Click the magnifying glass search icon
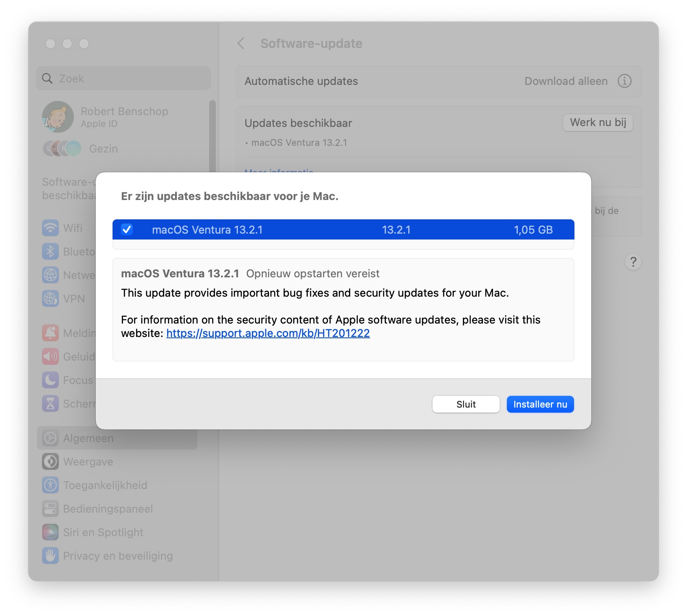Image resolution: width=687 pixels, height=616 pixels. coord(47,79)
